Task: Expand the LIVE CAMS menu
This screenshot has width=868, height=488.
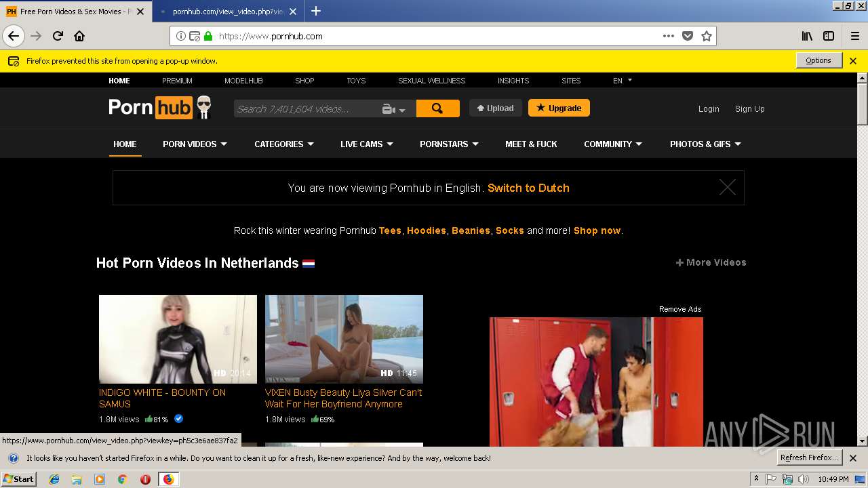Action: point(367,144)
